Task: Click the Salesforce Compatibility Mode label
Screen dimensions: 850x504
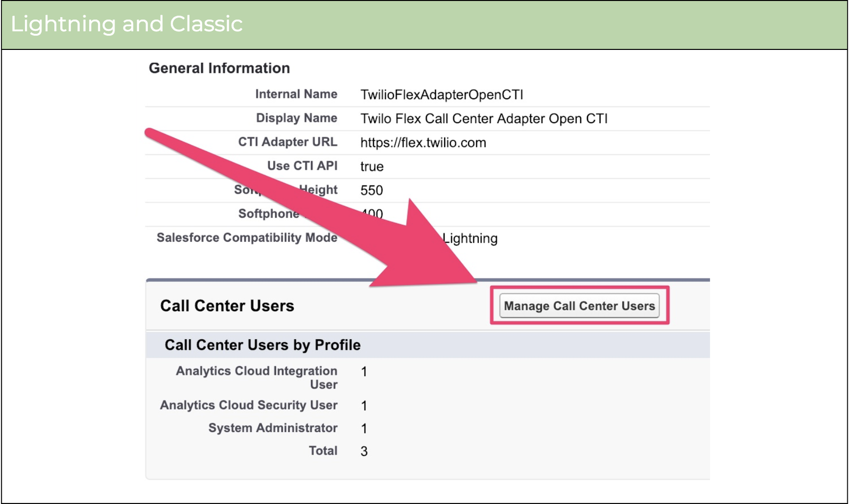Action: 247,238
